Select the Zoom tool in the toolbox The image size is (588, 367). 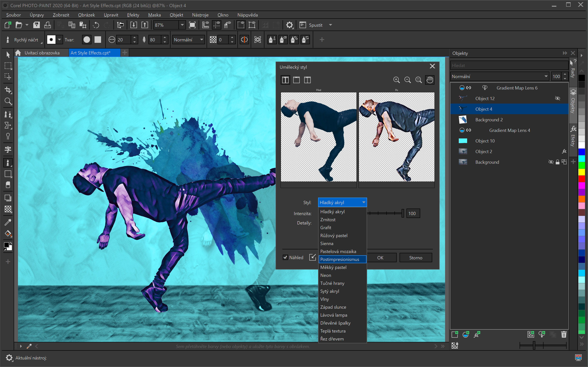(x=8, y=101)
